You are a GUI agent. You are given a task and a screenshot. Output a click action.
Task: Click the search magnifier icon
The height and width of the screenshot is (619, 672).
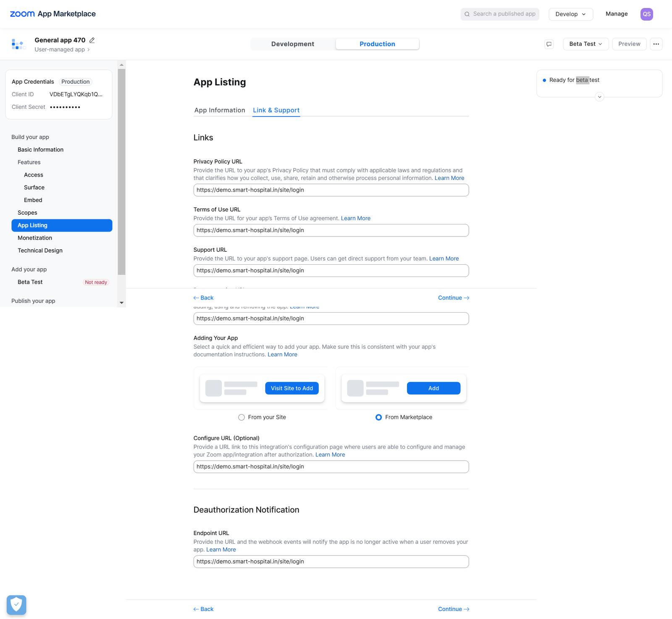467,14
